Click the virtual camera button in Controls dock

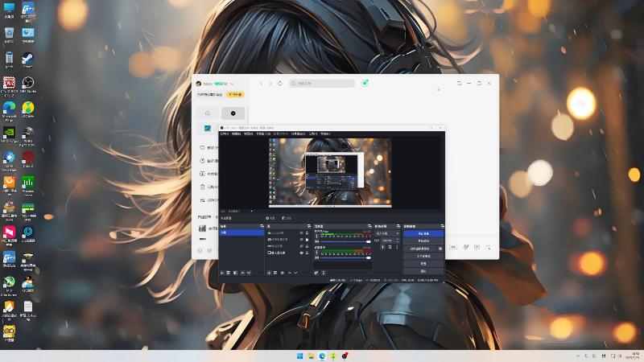point(419,249)
